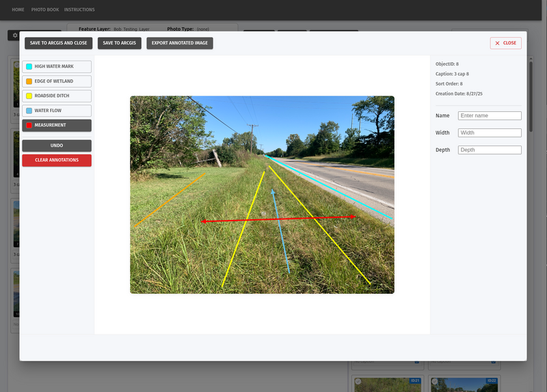This screenshot has height=392, width=547.
Task: Open photo thumbnail ID:22 in background
Action: (464, 384)
